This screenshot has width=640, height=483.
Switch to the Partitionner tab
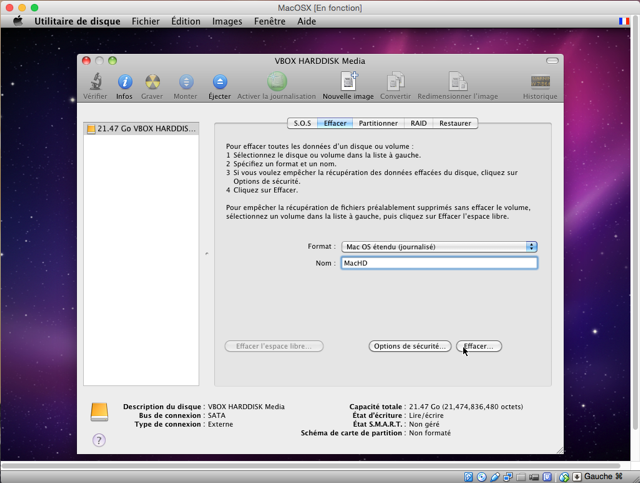(378, 123)
